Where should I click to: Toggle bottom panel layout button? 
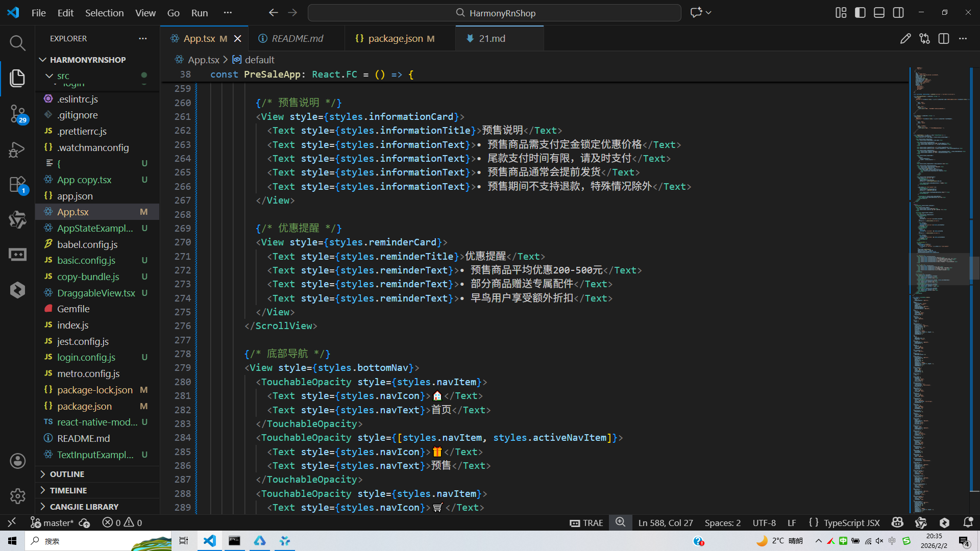click(879, 13)
